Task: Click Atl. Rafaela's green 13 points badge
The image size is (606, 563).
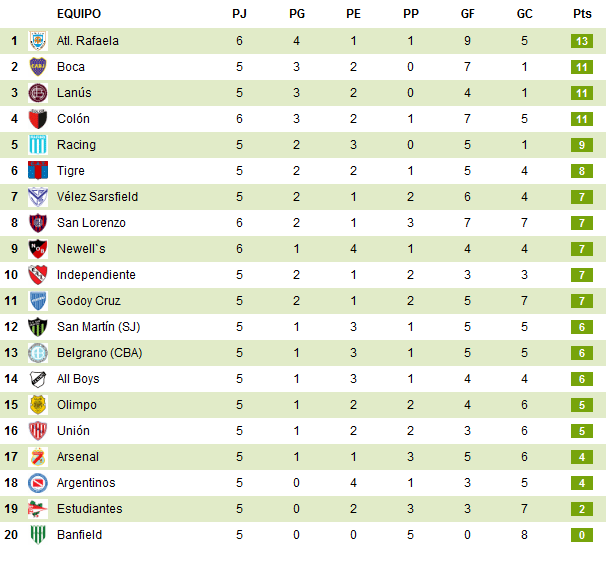Action: [583, 41]
